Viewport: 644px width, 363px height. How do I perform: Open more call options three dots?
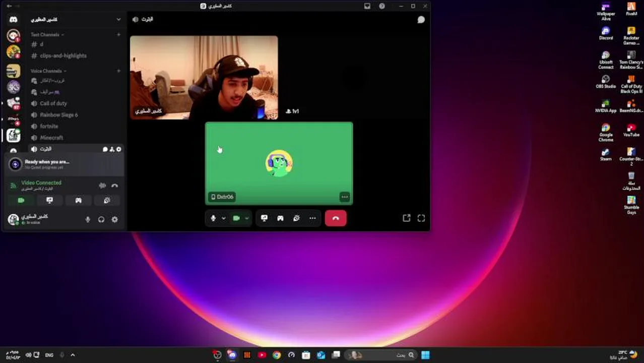pyautogui.click(x=312, y=218)
